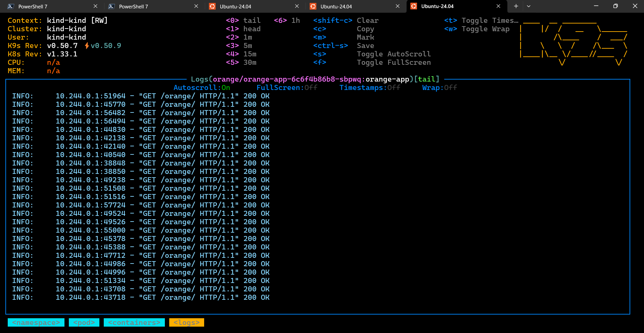Click the <c> Copy shortcut

343,29
